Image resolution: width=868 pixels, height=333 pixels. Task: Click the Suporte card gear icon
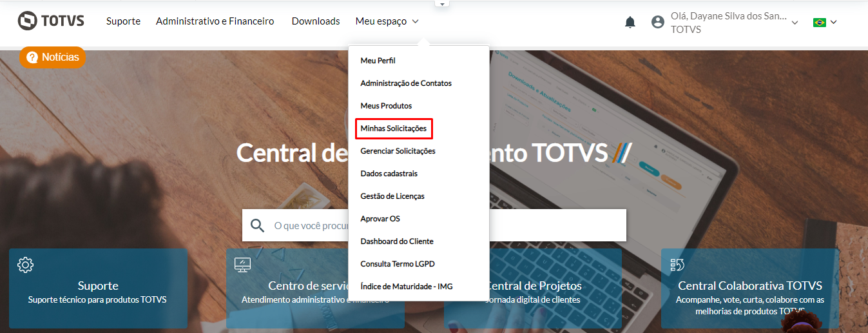(x=26, y=265)
